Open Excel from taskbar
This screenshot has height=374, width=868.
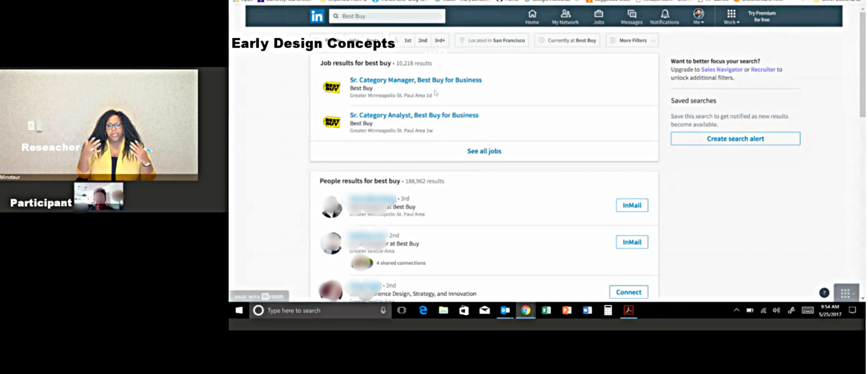point(546,310)
